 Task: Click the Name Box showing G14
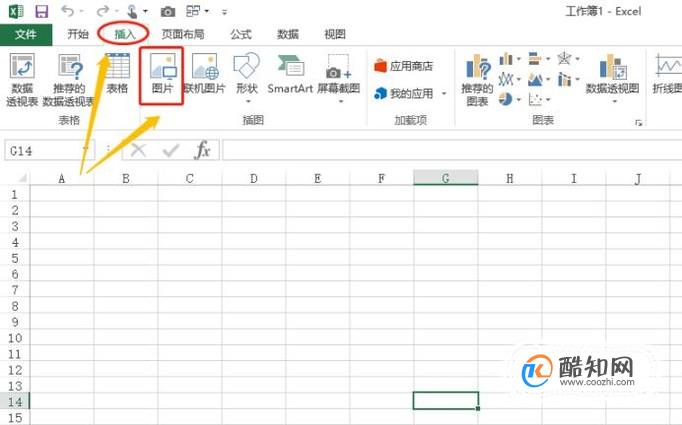(49, 151)
